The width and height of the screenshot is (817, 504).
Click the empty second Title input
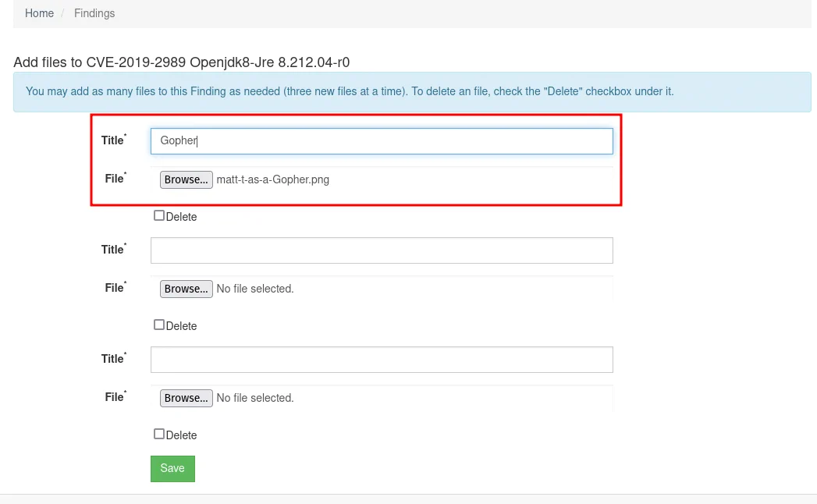[x=381, y=250]
